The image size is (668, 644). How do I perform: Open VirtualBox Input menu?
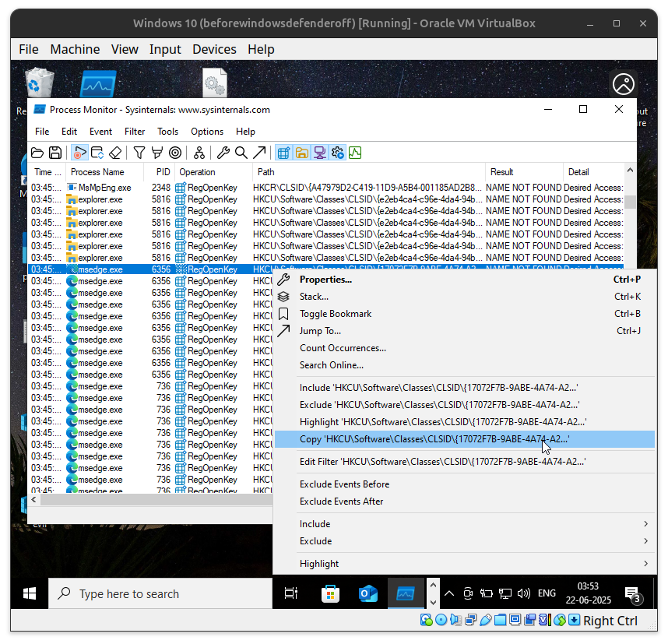tap(165, 49)
